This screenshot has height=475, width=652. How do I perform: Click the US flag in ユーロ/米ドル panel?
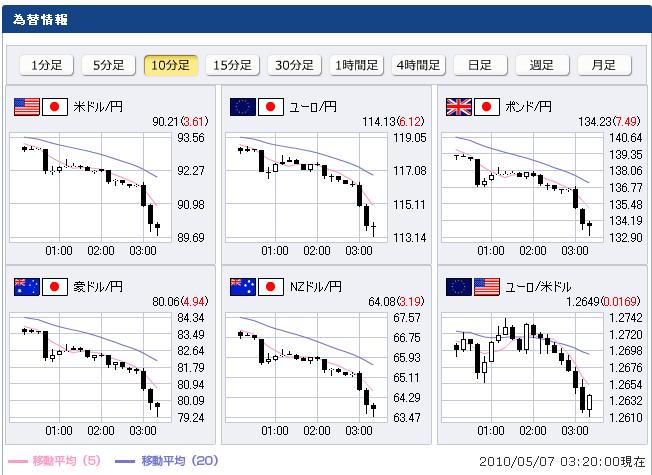(486, 287)
